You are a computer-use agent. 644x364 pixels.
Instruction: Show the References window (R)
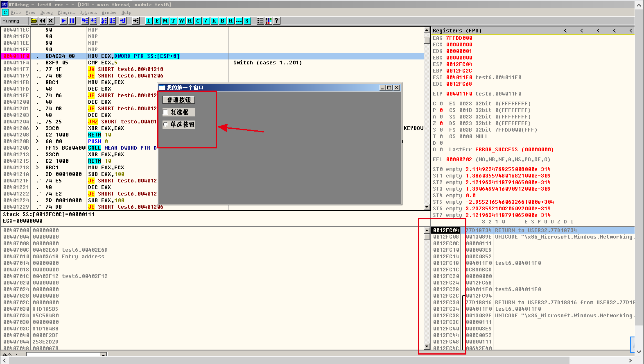coord(231,21)
